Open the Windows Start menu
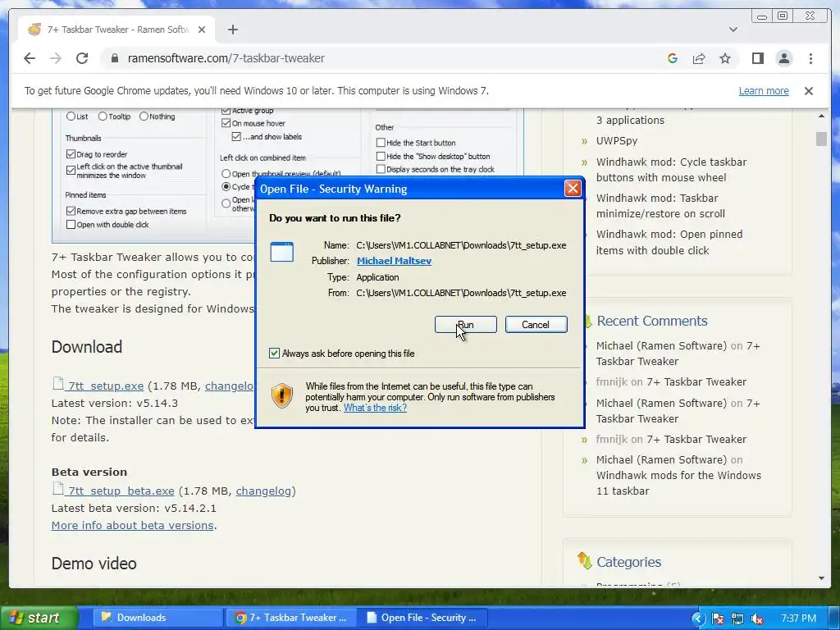Screen dimensions: 840x630 click(x=38, y=619)
